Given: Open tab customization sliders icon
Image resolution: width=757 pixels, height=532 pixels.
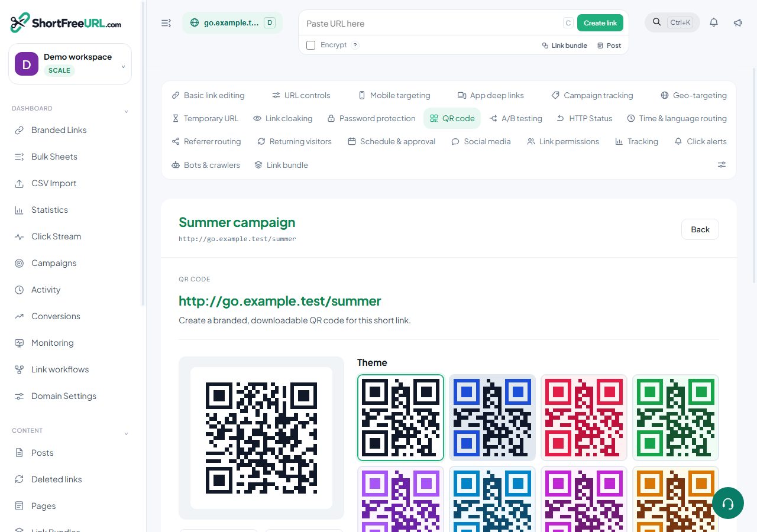Looking at the screenshot, I should point(722,165).
